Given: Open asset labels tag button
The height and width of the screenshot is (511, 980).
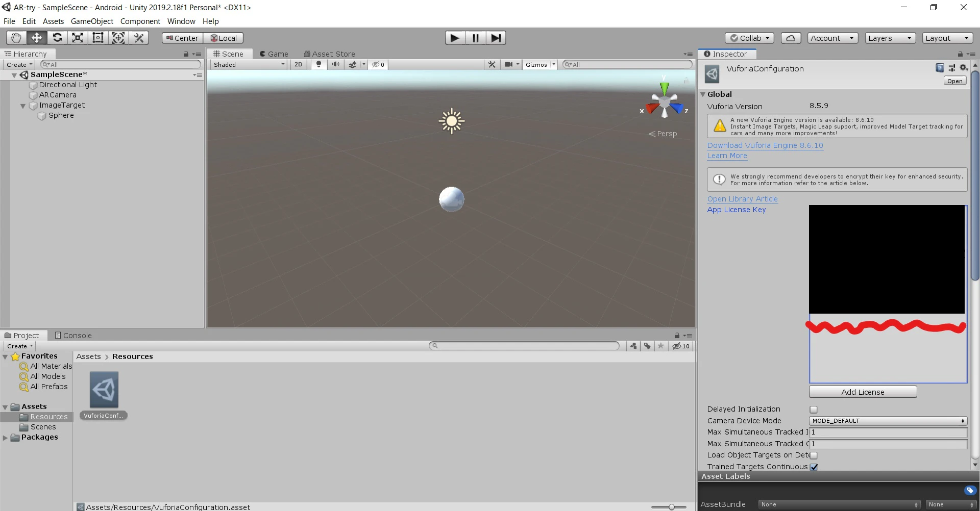Looking at the screenshot, I should click(970, 491).
